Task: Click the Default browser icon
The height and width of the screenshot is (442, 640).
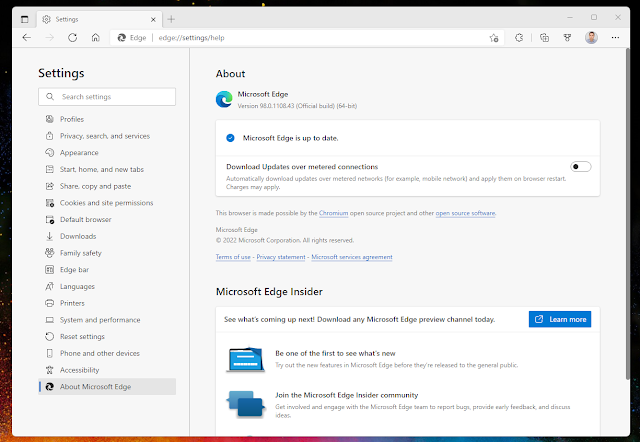Action: [x=49, y=220]
